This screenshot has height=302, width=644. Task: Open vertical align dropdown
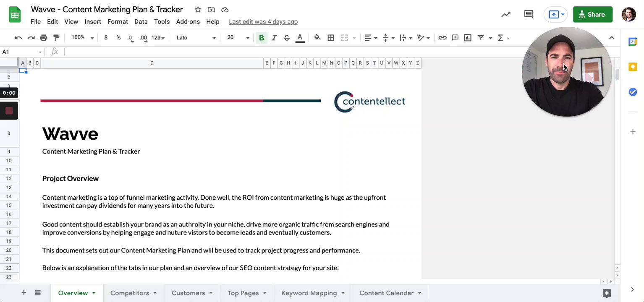(389, 38)
